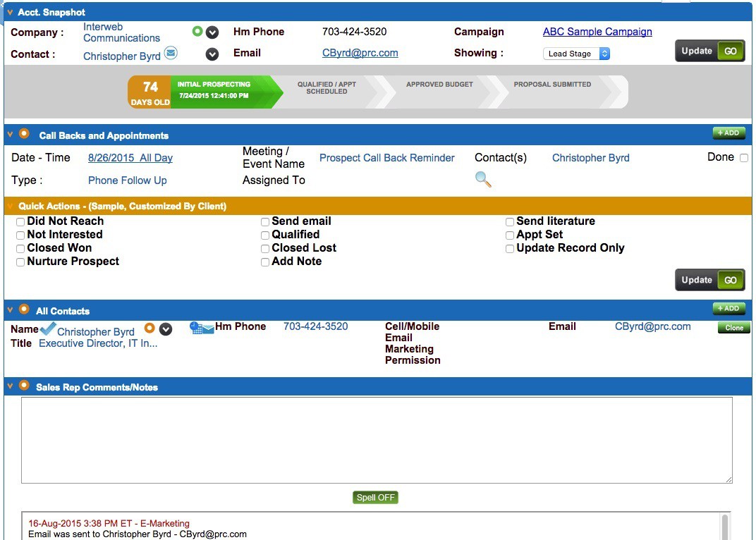
Task: Collapse the Acct. Snapshot section arrow
Action: [x=10, y=12]
